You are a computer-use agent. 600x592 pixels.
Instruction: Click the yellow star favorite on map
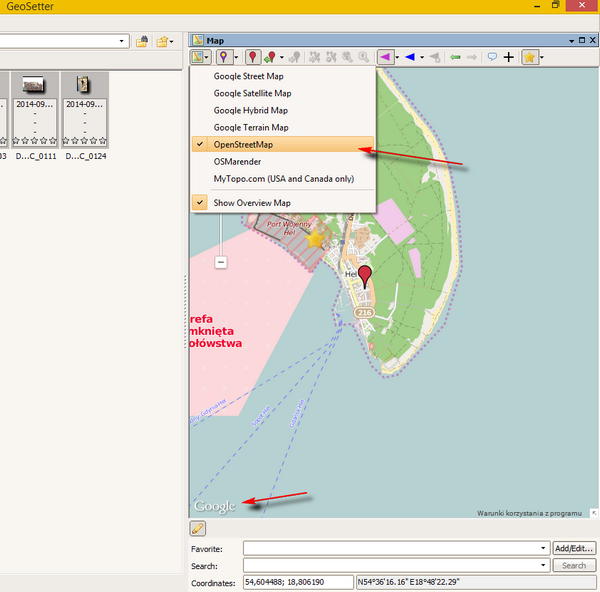point(315,239)
